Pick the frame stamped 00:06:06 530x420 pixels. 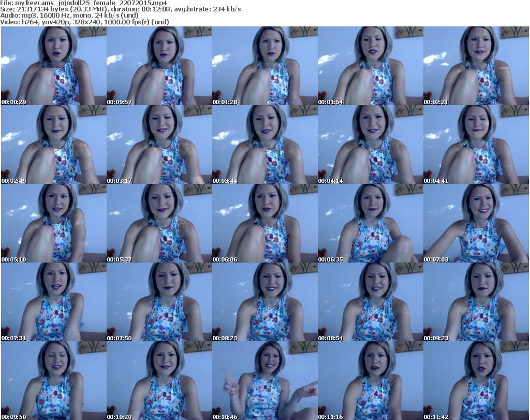(264, 223)
